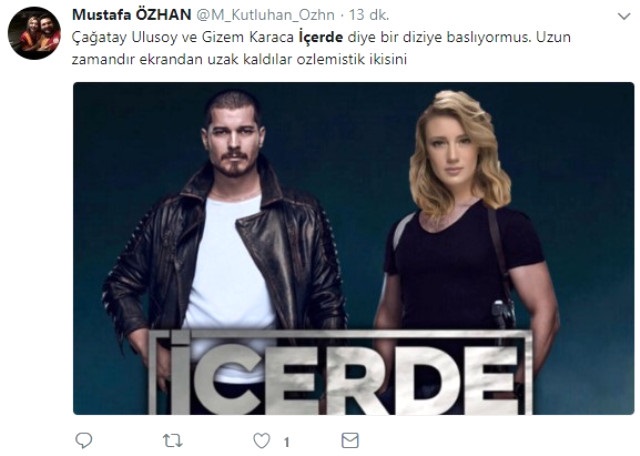
Task: Like the tweet with heart icon
Action: point(262,440)
